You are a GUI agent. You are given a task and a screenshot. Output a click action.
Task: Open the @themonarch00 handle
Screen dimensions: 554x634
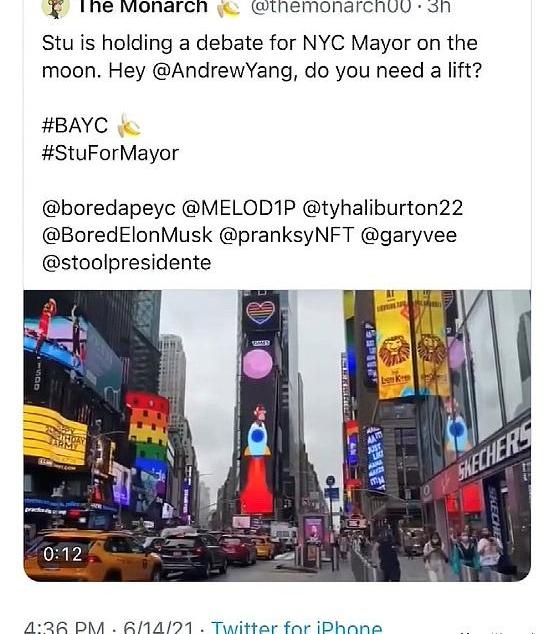click(x=331, y=6)
